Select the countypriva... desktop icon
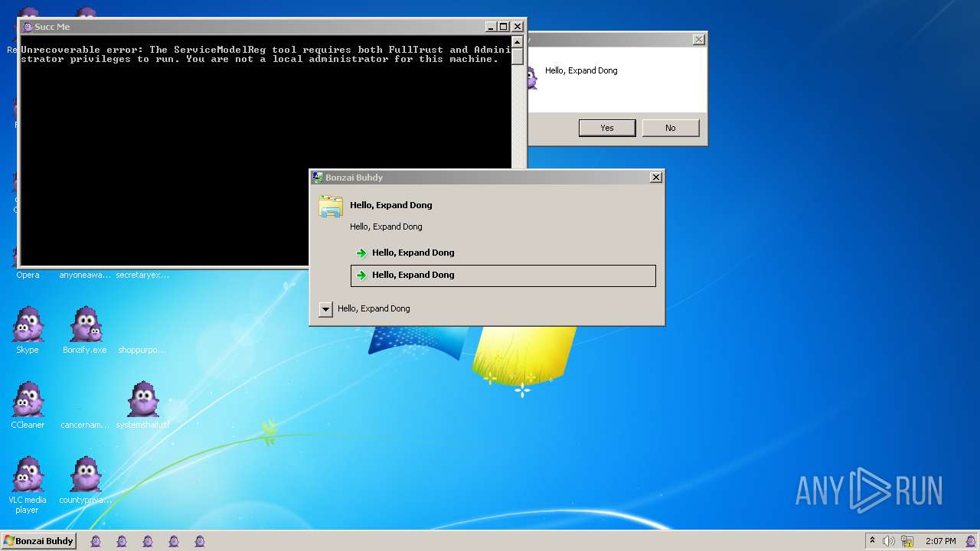This screenshot has width=980, height=551. coord(85,480)
